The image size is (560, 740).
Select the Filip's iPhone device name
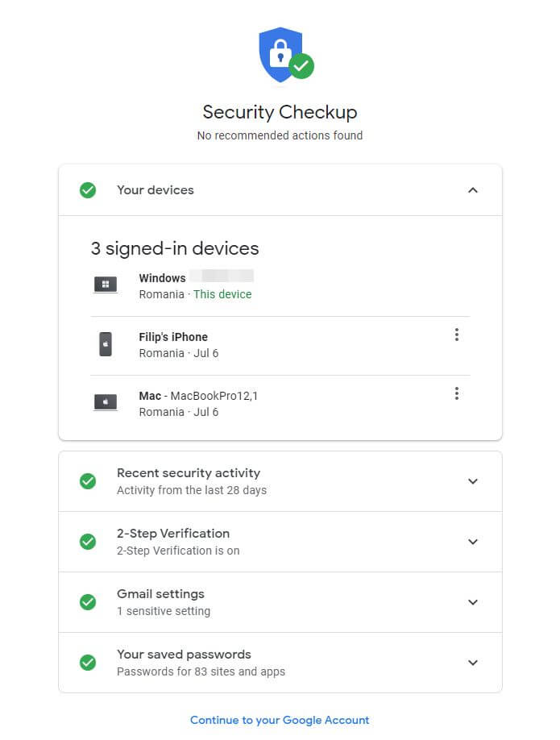tap(173, 337)
